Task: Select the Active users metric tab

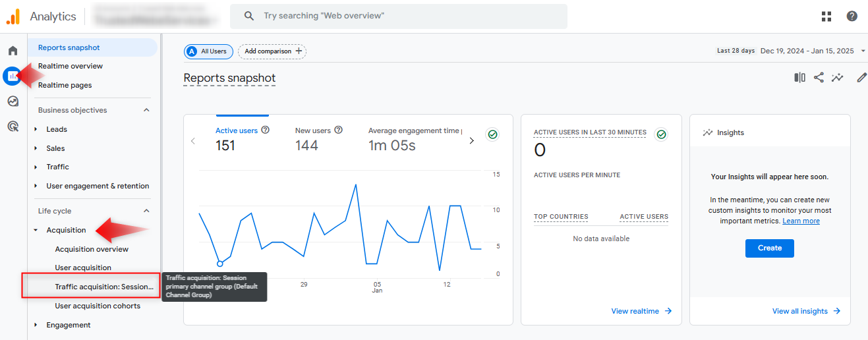Action: point(243,138)
